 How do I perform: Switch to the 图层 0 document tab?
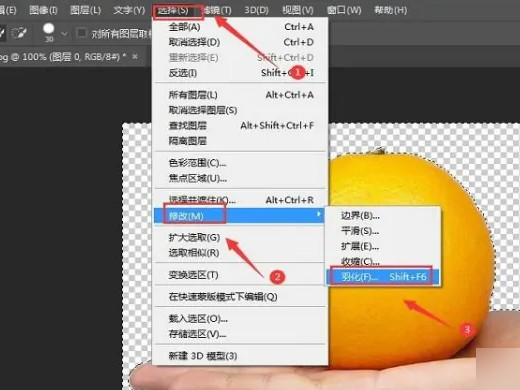coord(63,57)
